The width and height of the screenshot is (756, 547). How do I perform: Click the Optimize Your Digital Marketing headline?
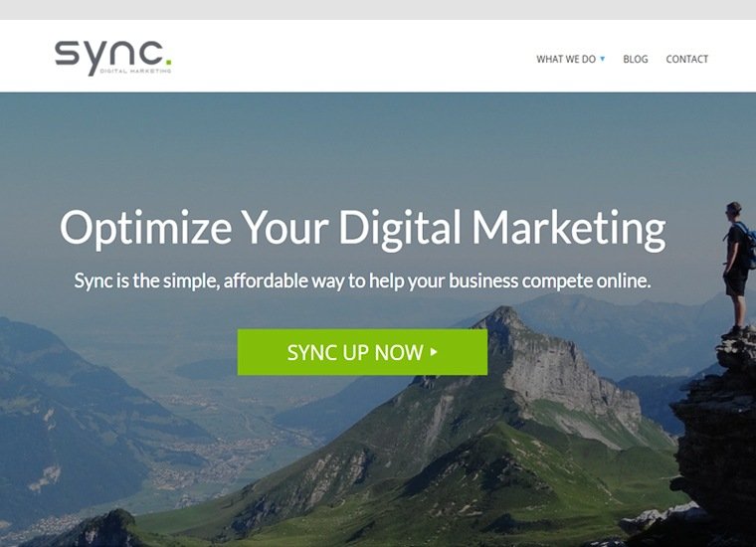click(x=362, y=229)
